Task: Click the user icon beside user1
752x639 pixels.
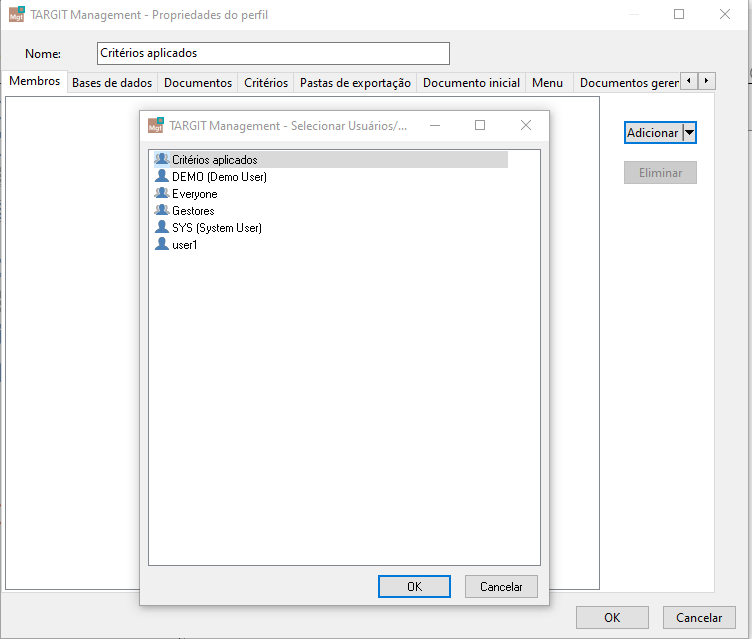Action: tap(162, 244)
